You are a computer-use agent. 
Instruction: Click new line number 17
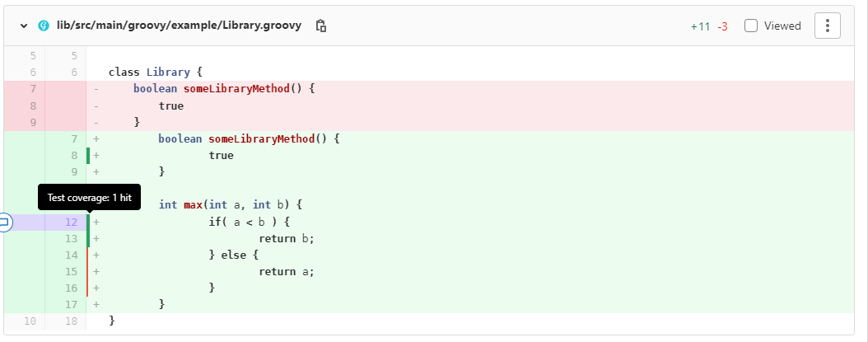(x=71, y=304)
